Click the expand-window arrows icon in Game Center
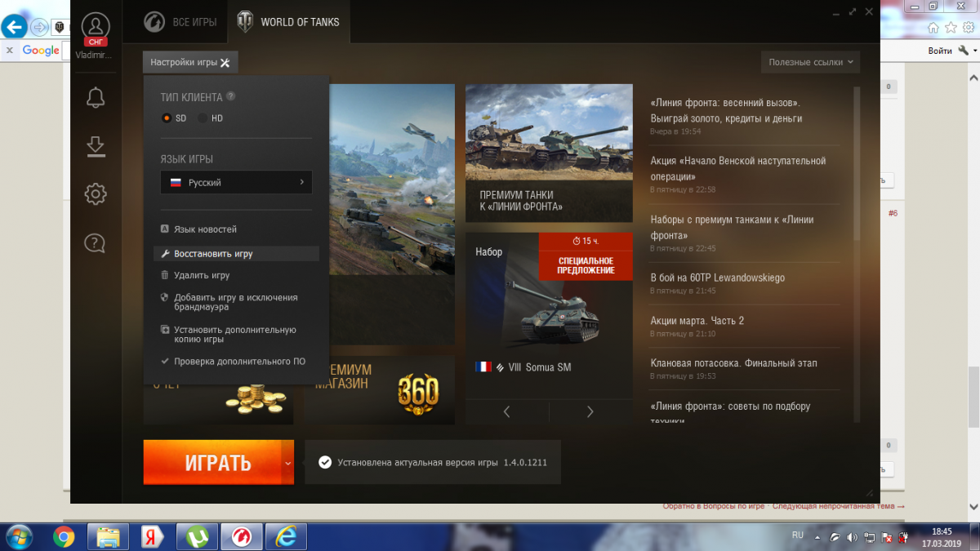The image size is (980, 551). [x=853, y=12]
